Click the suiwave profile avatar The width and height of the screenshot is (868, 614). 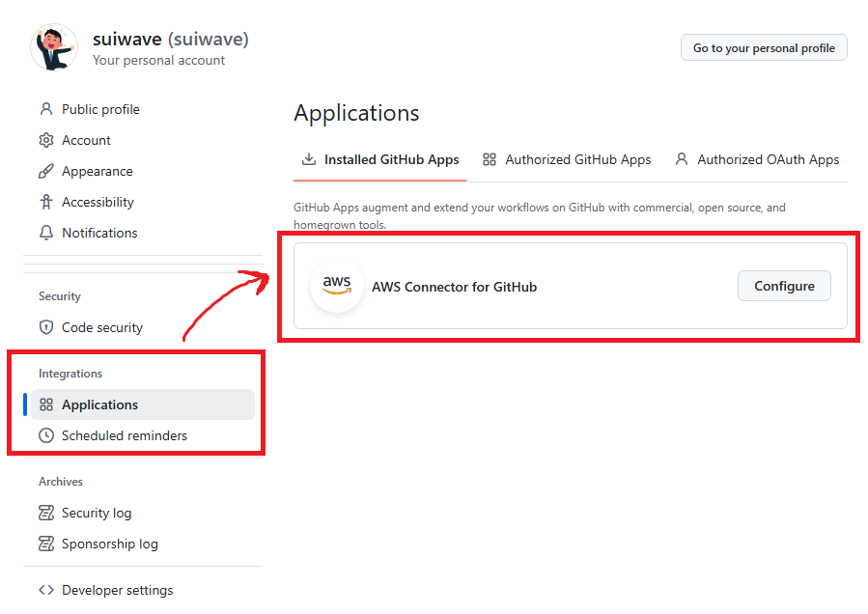[x=53, y=46]
